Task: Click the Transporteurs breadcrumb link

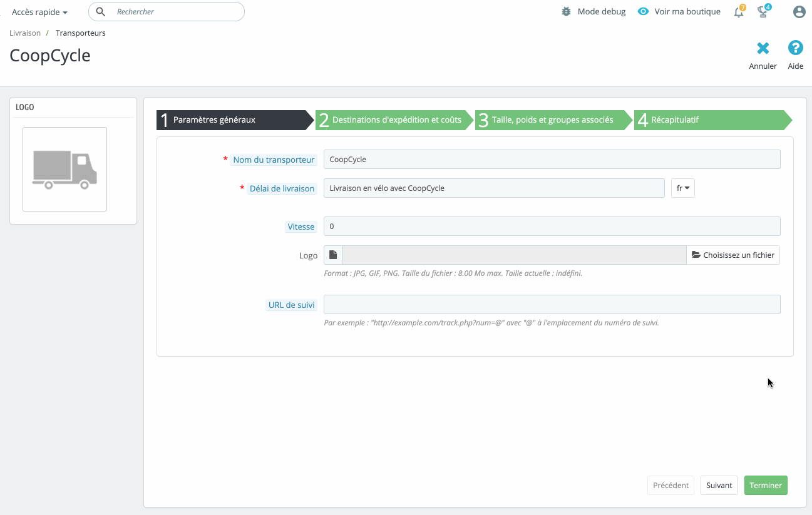Action: click(81, 33)
